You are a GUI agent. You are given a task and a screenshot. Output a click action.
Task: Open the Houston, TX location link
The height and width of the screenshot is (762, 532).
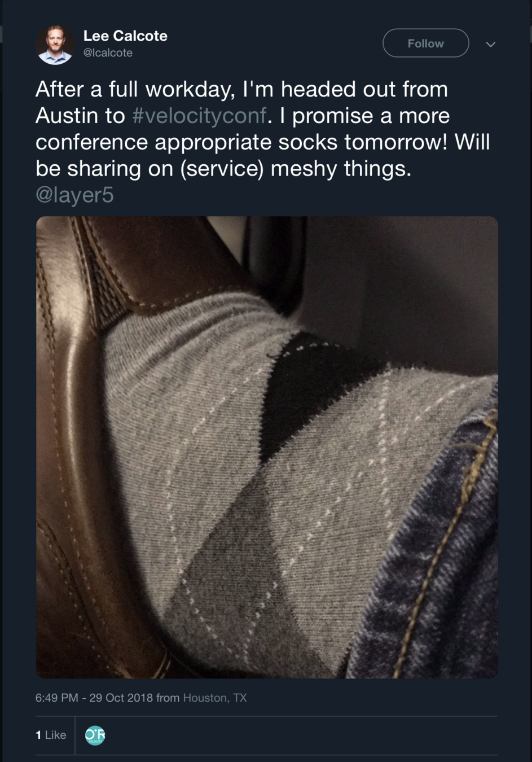click(x=215, y=698)
